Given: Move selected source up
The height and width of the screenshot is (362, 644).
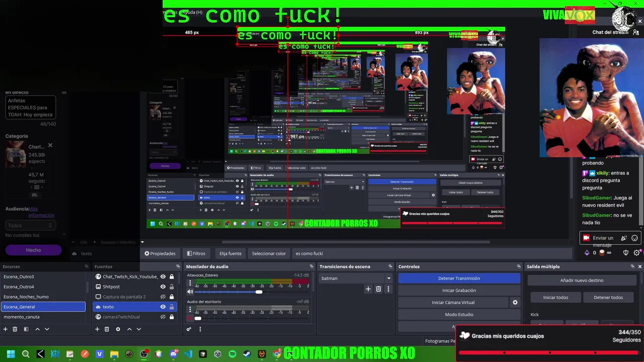Looking at the screenshot, I should pos(129,329).
